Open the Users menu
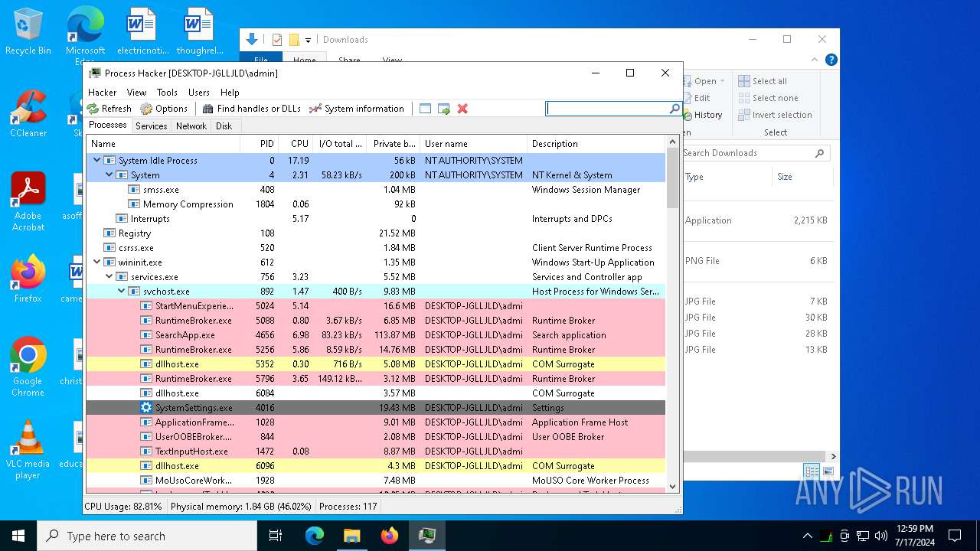 pyautogui.click(x=199, y=92)
